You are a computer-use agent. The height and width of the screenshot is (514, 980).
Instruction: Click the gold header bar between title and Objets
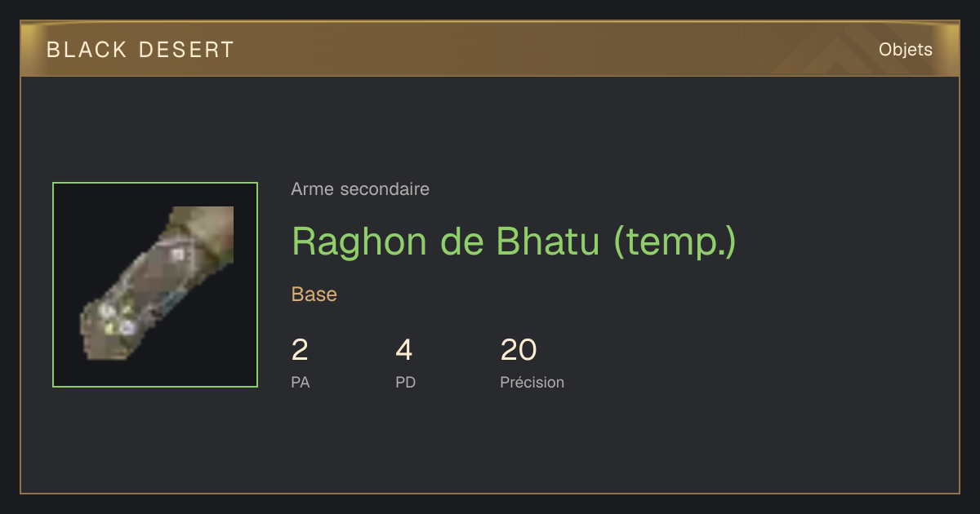click(x=555, y=50)
